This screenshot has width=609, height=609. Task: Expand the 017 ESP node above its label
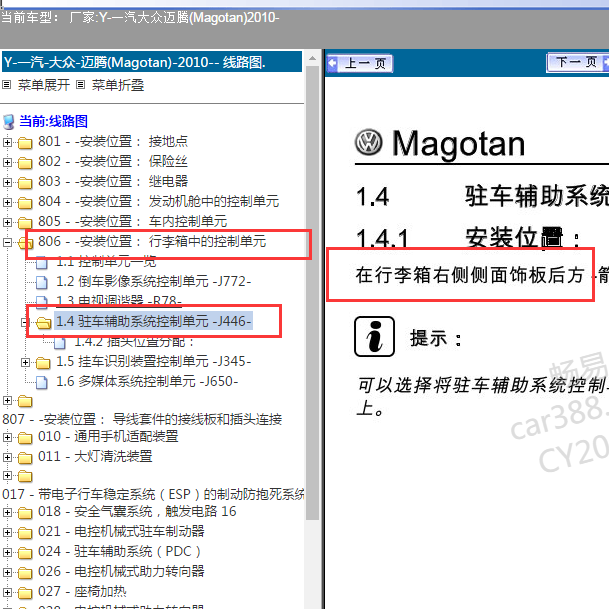(x=7, y=475)
